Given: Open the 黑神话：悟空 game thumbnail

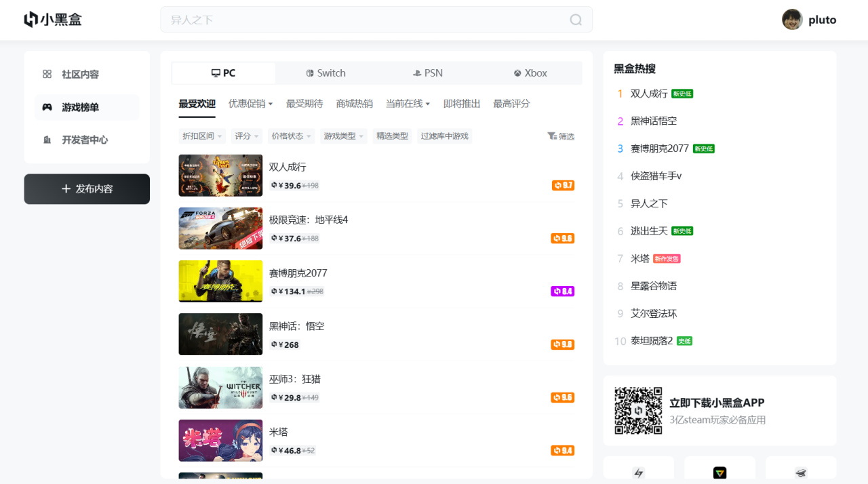Looking at the screenshot, I should pos(220,334).
